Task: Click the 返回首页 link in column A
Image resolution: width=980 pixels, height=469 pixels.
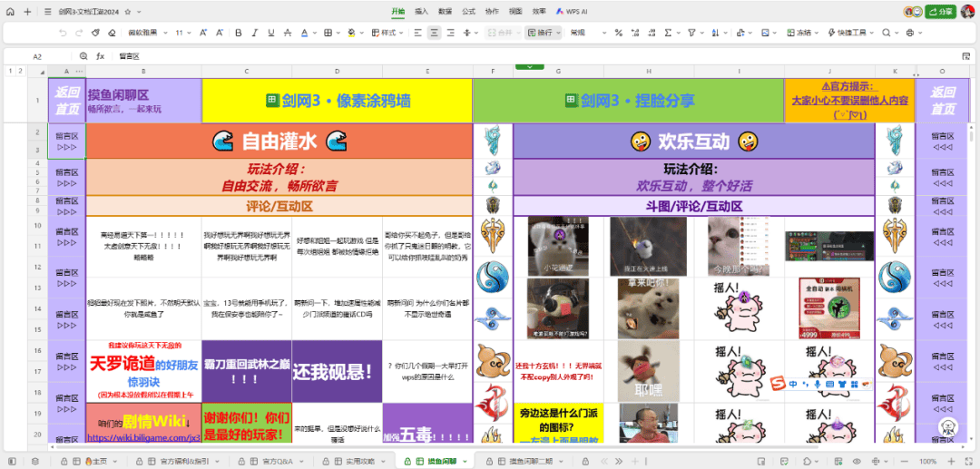Action: [67, 101]
